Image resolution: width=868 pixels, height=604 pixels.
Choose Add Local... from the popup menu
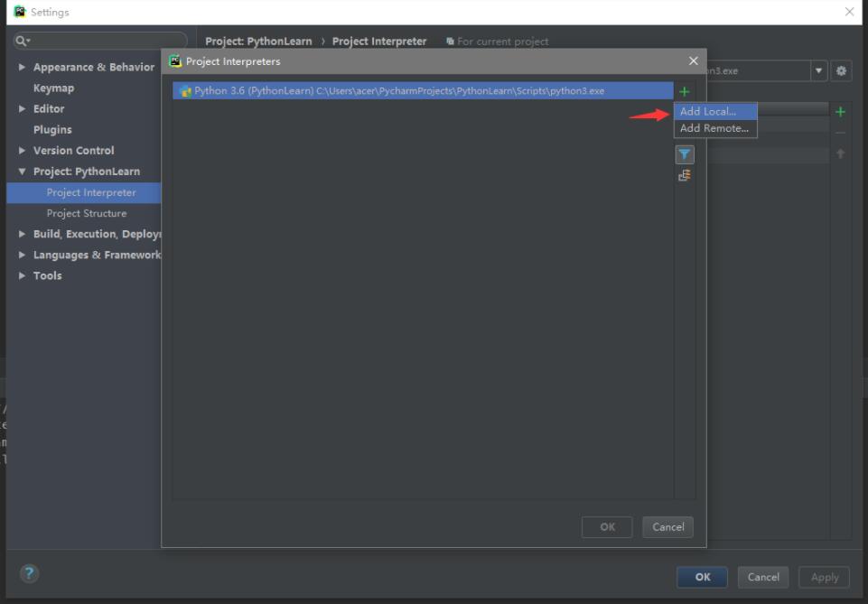pos(715,111)
